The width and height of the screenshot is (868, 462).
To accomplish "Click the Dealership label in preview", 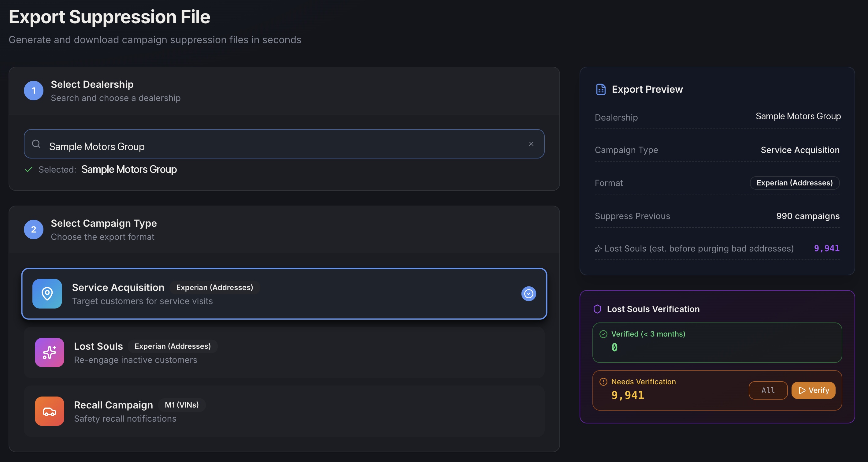I will click(x=616, y=117).
